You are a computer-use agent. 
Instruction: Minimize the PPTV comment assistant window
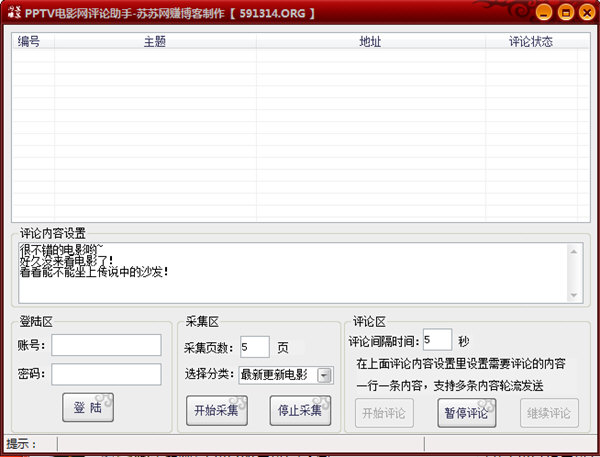click(x=543, y=13)
